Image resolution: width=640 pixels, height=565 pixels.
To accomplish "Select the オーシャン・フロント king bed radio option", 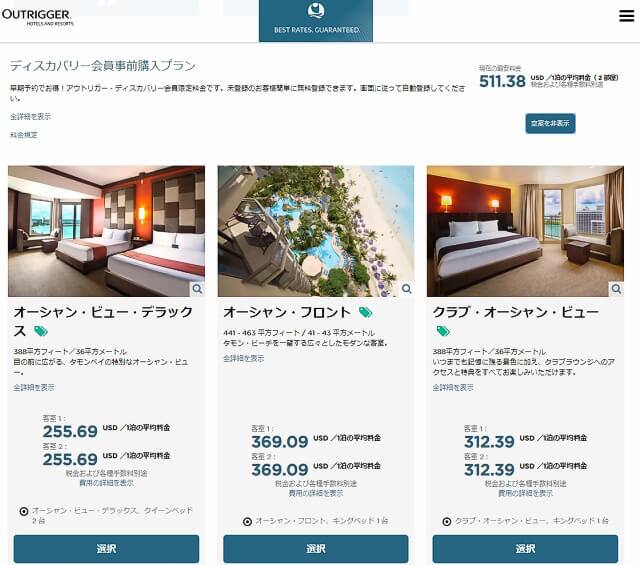I will click(247, 521).
